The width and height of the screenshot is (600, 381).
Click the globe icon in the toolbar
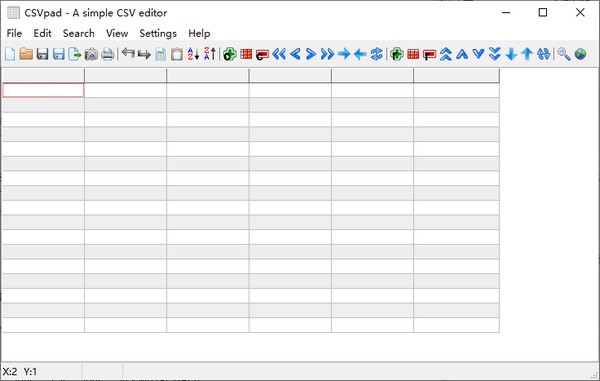[x=580, y=54]
